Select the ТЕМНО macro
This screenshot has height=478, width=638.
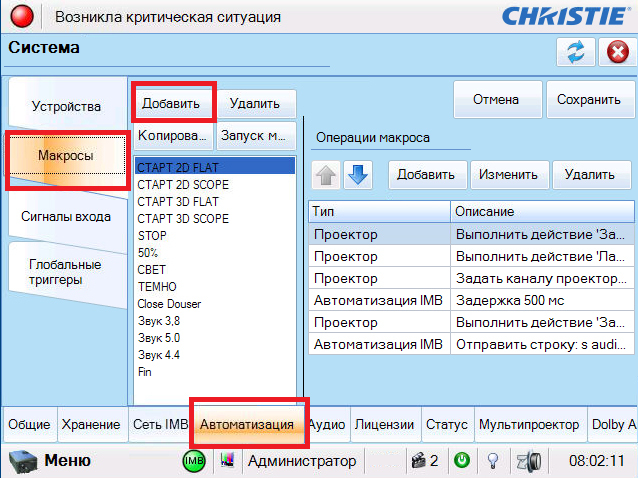point(214,287)
